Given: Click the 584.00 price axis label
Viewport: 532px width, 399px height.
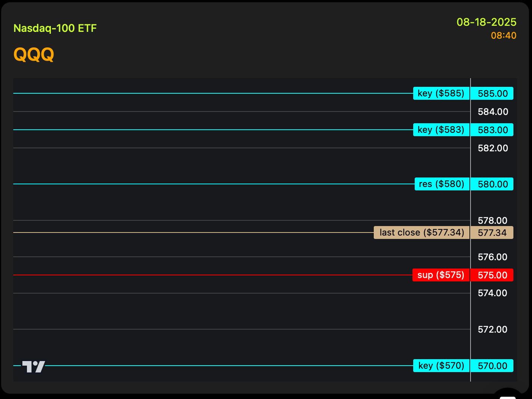Looking at the screenshot, I should click(493, 112).
